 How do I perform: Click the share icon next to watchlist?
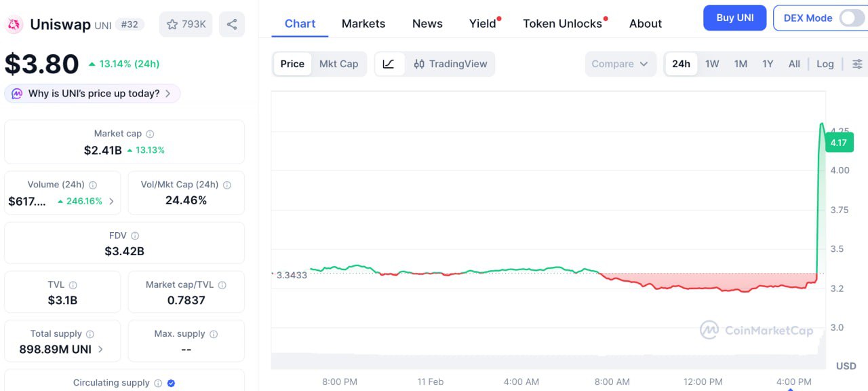pos(232,24)
